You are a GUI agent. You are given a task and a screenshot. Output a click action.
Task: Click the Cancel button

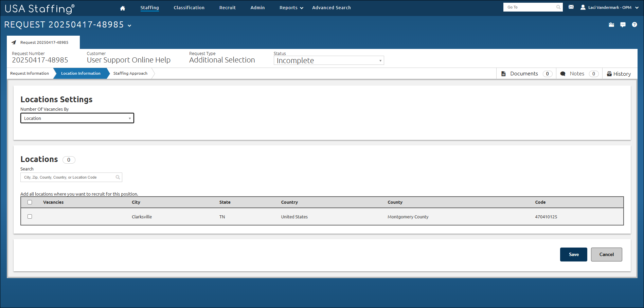pos(606,254)
